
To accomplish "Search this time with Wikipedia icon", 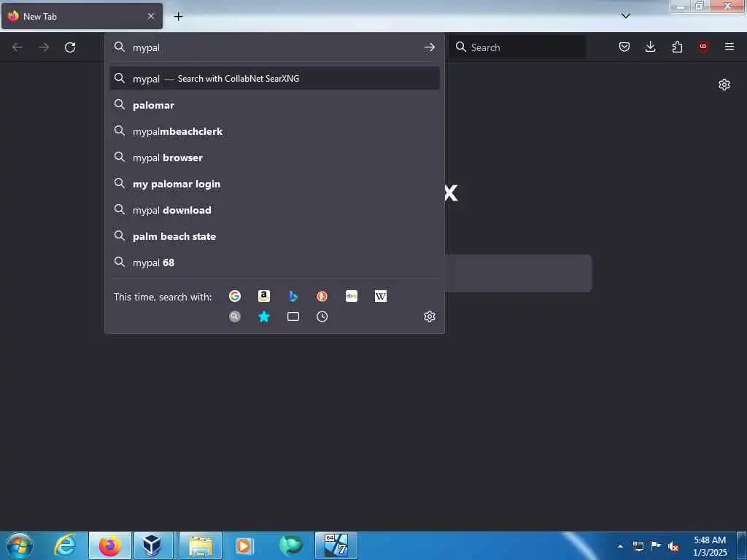I will (x=381, y=296).
